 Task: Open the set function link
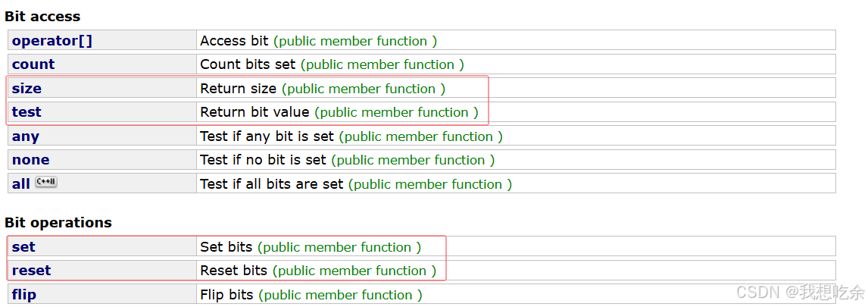23,247
